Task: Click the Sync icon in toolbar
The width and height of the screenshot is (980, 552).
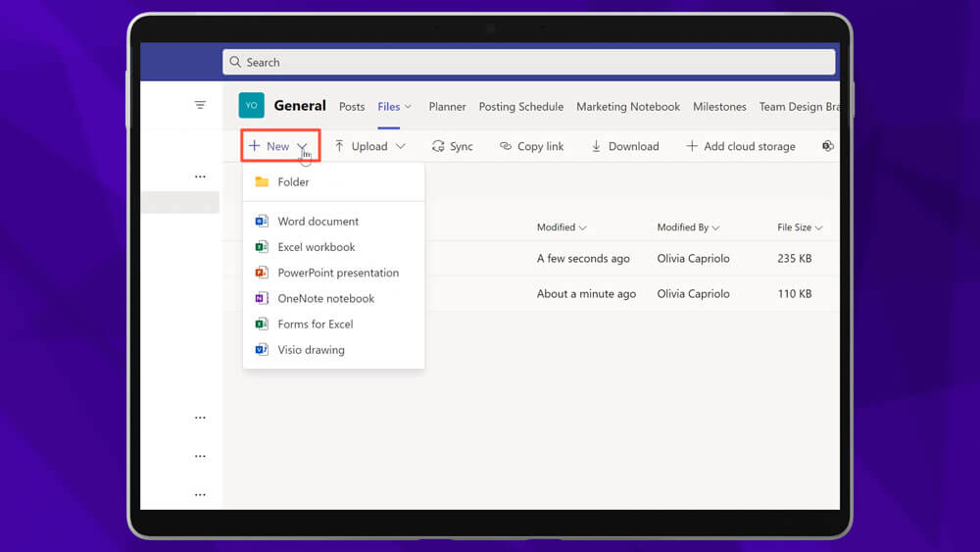Action: pos(438,146)
